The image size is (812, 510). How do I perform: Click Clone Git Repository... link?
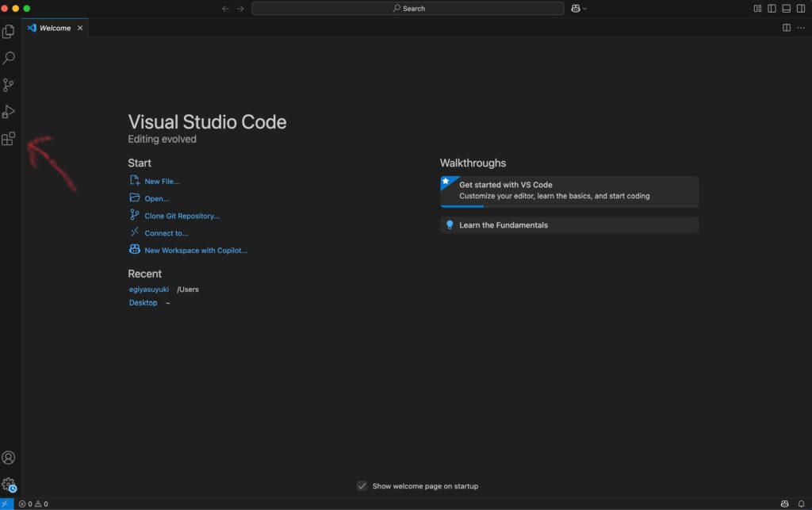click(182, 216)
